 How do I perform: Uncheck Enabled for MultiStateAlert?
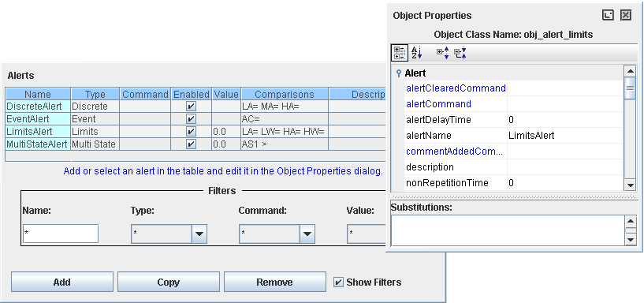(191, 144)
